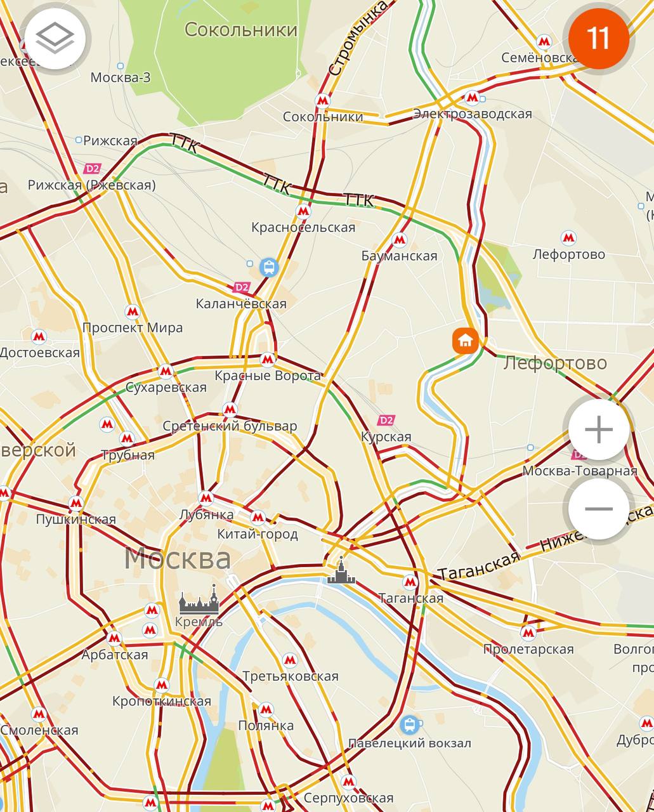Image resolution: width=654 pixels, height=812 pixels.
Task: Tap the orange traffic score 11 badge
Action: point(598,39)
